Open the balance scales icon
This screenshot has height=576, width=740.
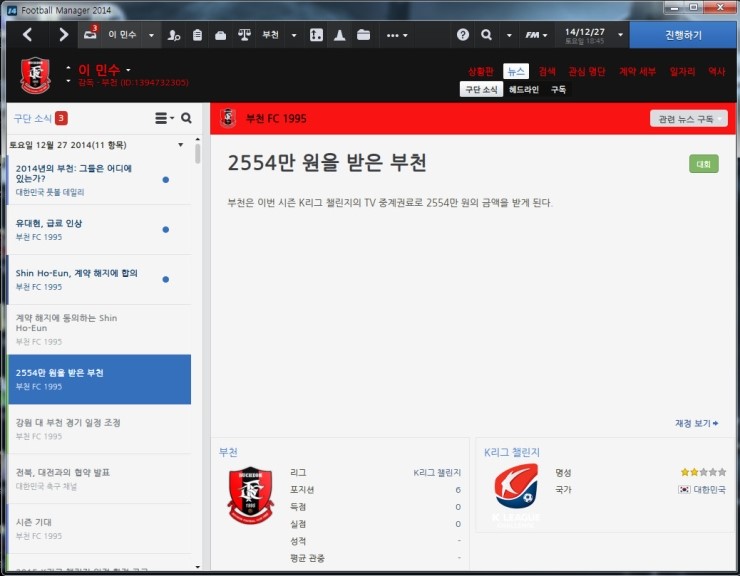(x=244, y=35)
